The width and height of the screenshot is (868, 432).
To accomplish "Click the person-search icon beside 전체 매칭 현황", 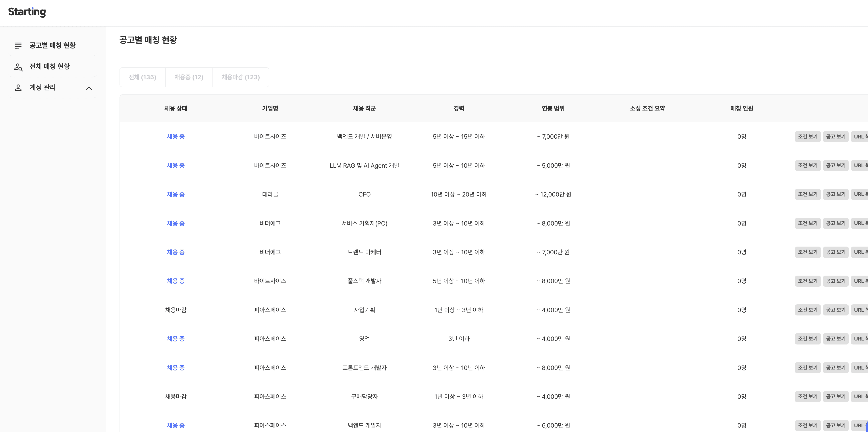I will click(18, 67).
